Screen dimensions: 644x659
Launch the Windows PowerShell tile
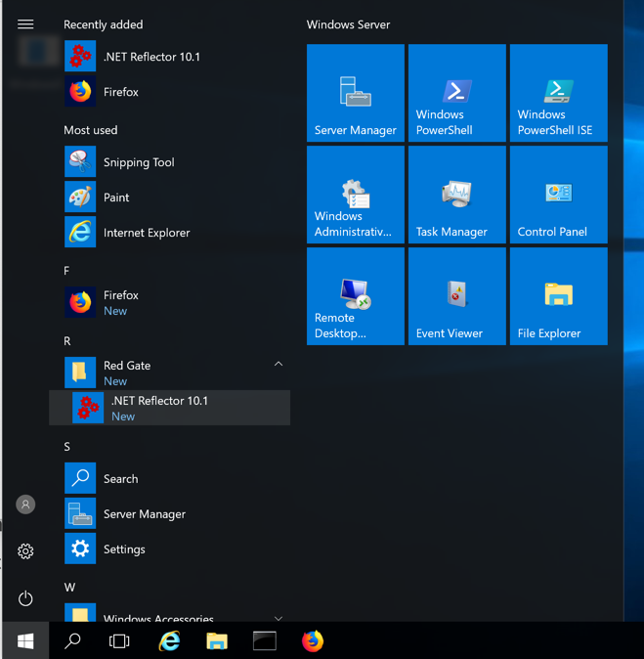point(456,94)
